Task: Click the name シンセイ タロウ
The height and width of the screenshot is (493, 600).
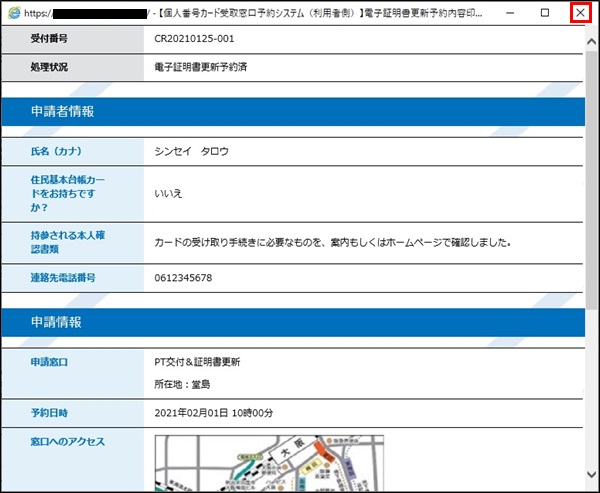Action: click(192, 152)
